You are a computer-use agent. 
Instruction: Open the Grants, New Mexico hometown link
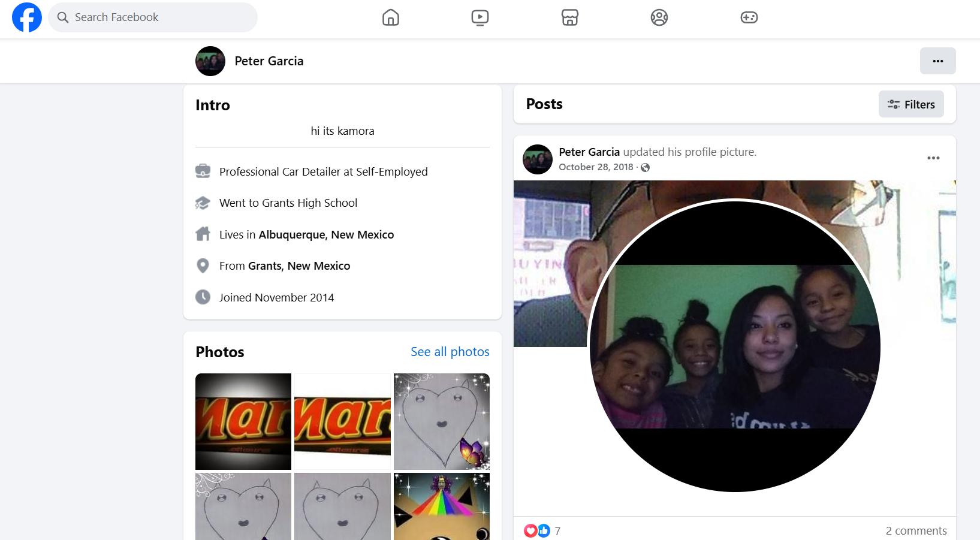coord(299,266)
